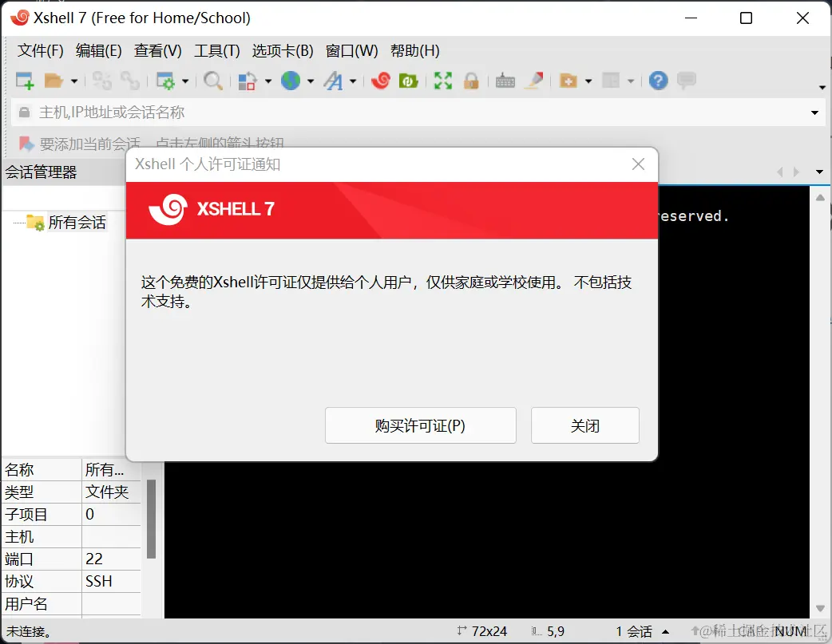832x644 pixels.
Task: Click the port value 22 cell
Action: [x=111, y=559]
